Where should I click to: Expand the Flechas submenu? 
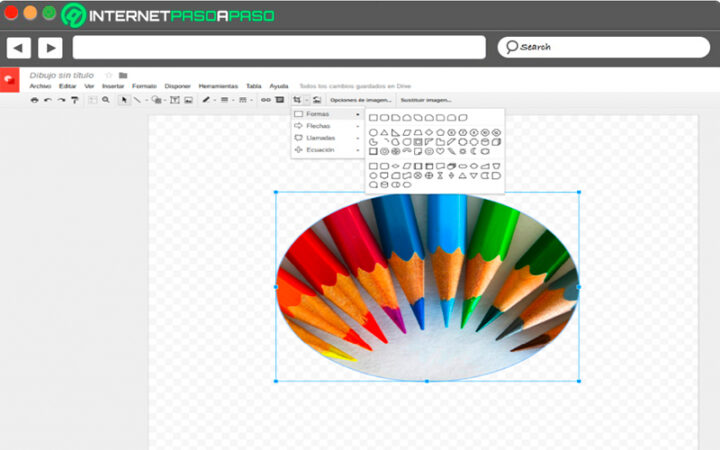pyautogui.click(x=327, y=126)
